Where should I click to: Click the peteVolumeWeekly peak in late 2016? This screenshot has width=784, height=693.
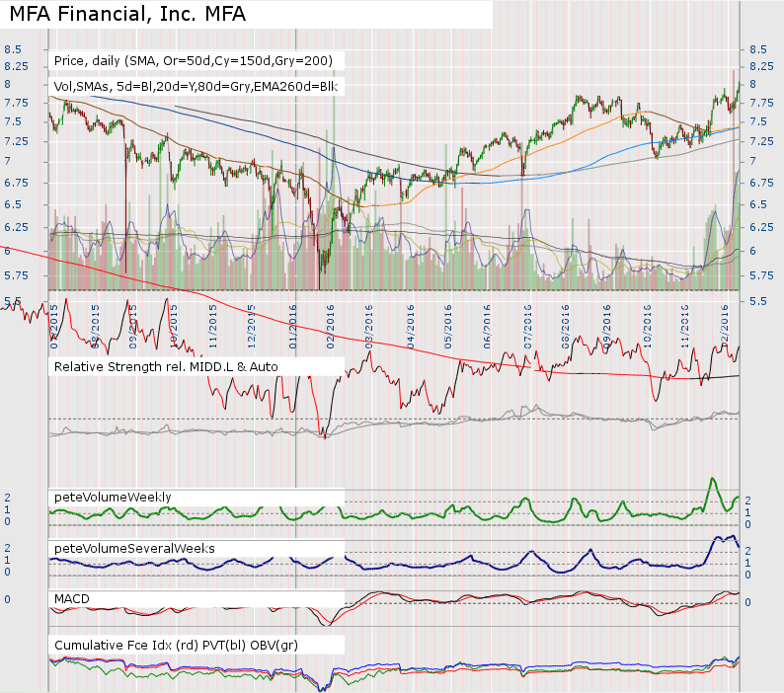point(713,479)
